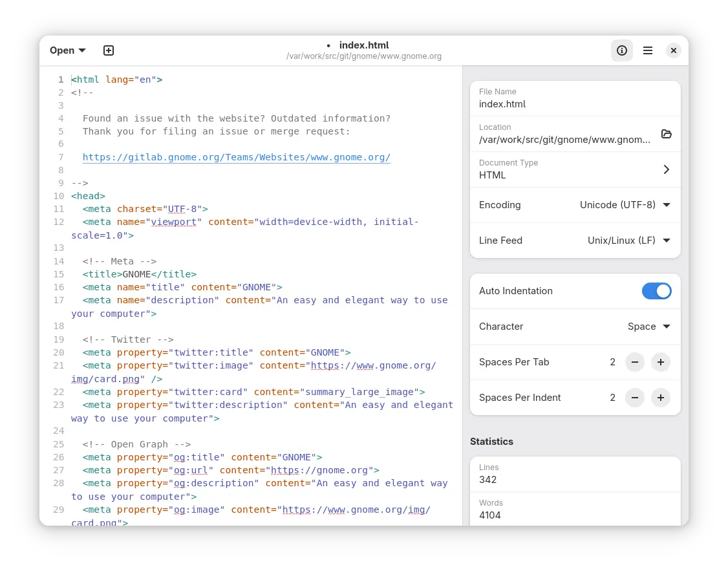Decrease Spaces Per Indent with minus
The height and width of the screenshot is (569, 728).
tap(635, 398)
